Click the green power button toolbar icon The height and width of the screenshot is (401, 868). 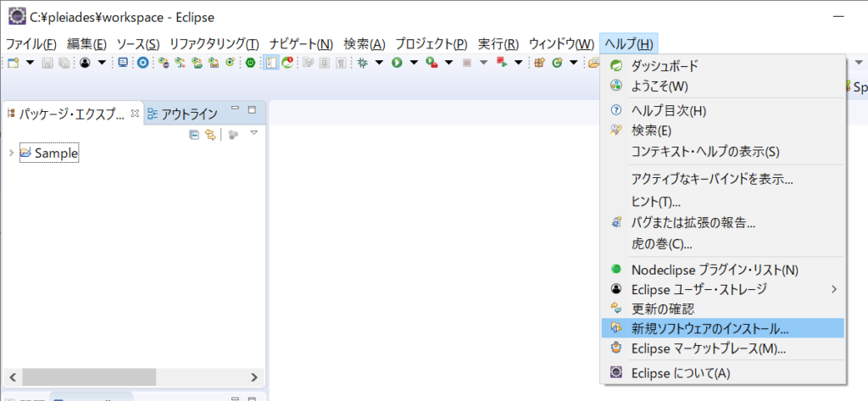point(251,63)
